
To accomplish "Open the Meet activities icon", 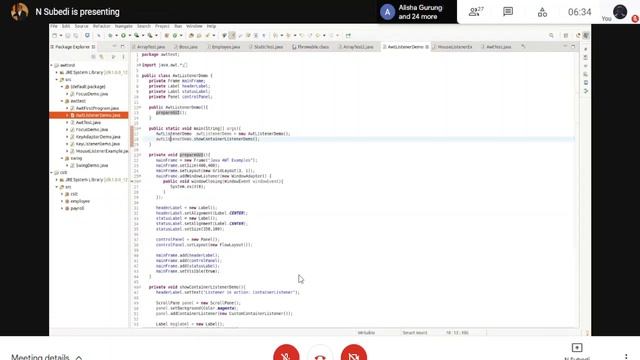I will point(542,12).
